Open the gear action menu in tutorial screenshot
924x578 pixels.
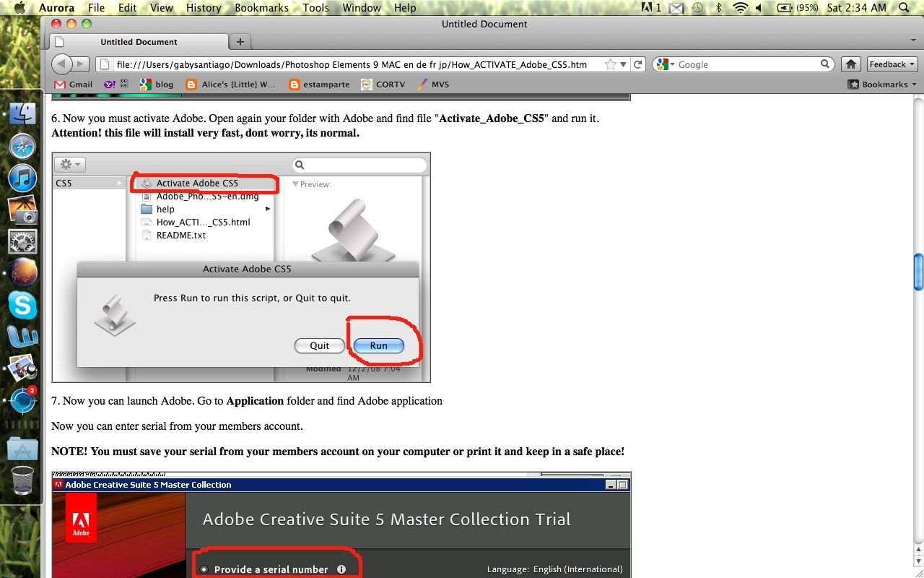(70, 165)
